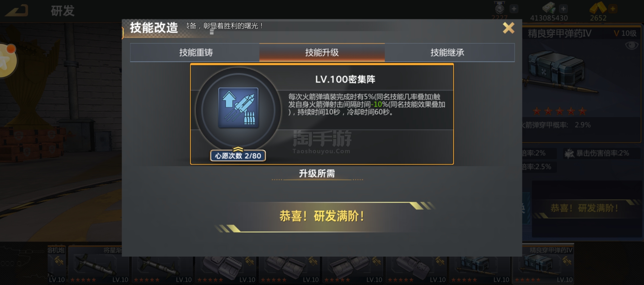Expand the chevron above 心愿次数 badge
The image size is (644, 285).
click(x=238, y=149)
